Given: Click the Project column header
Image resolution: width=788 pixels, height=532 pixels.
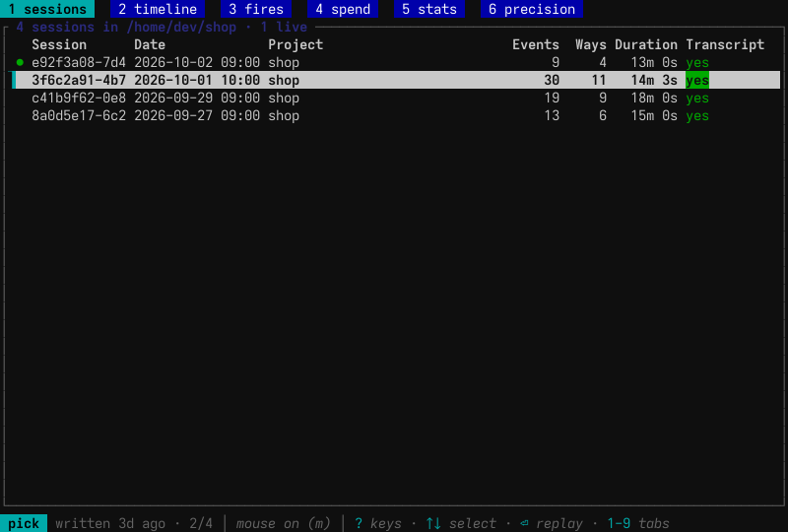Looking at the screenshot, I should point(295,44).
